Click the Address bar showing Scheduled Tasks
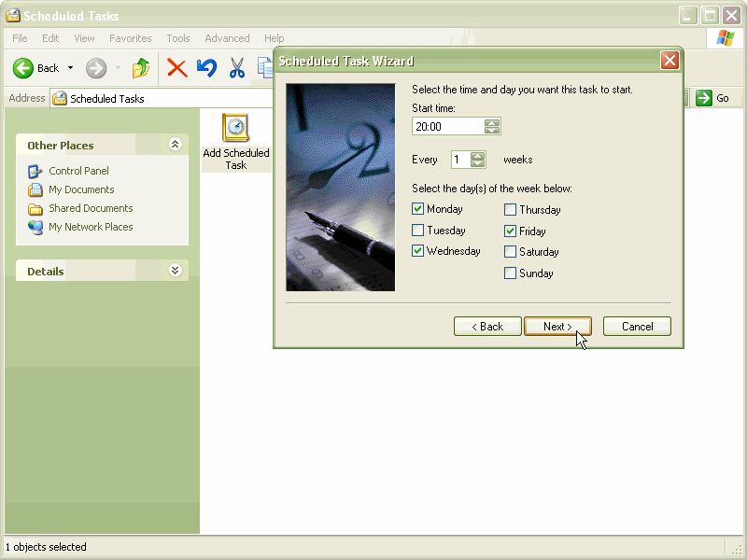The image size is (747, 560). point(162,98)
